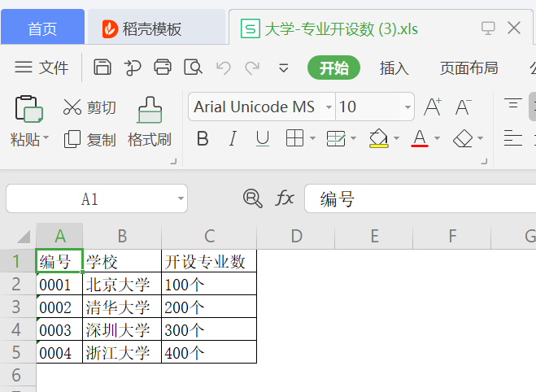Click the Paste clipboard icon
This screenshot has width=536, height=392.
tap(28, 109)
